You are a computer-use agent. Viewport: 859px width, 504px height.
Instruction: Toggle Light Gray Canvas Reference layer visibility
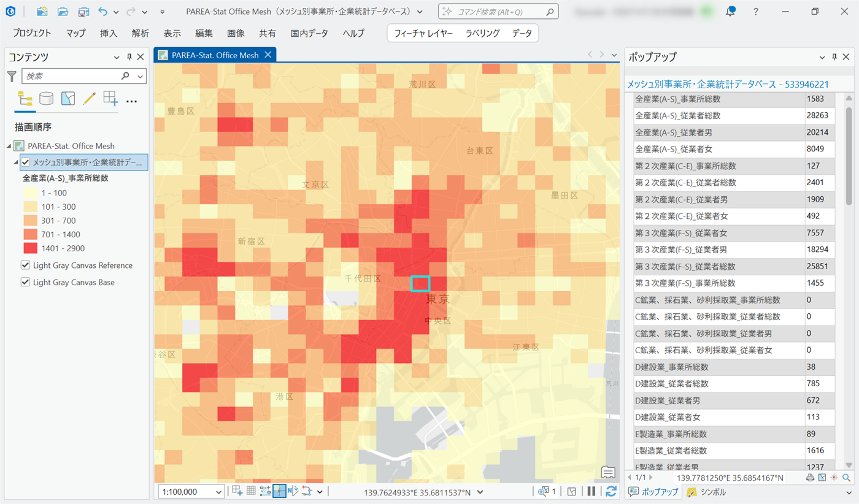coord(25,265)
